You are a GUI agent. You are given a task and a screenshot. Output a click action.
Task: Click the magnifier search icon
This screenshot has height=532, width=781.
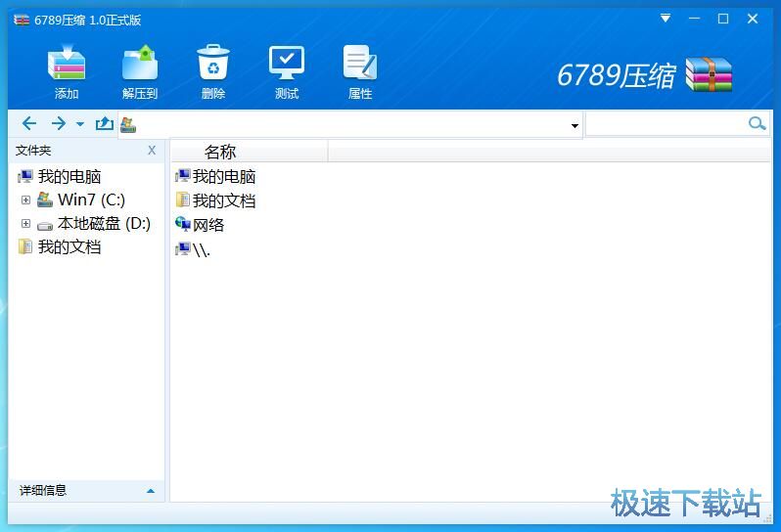758,123
